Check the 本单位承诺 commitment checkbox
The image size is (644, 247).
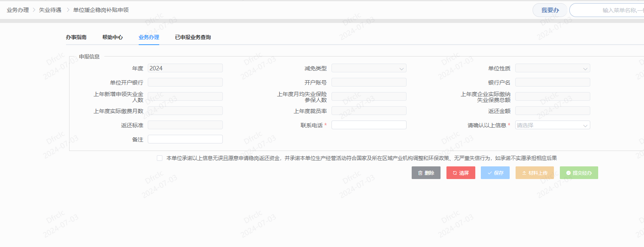click(x=160, y=158)
